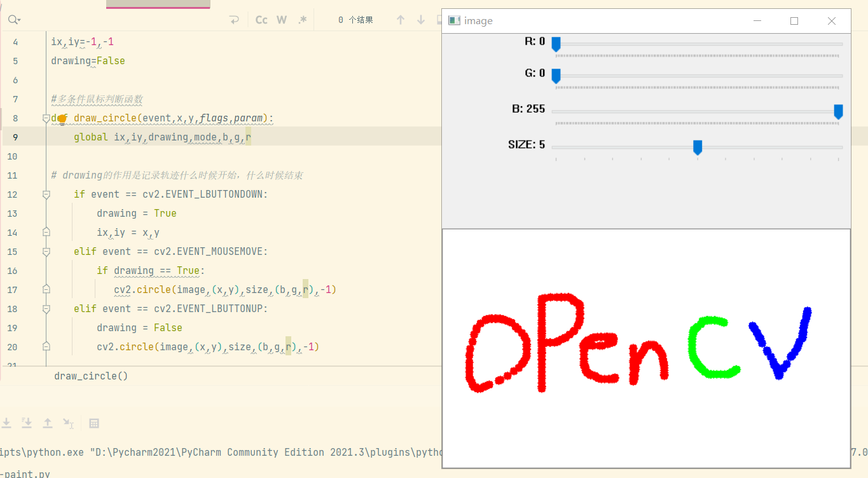Click the search results count text '0 个结果'
The image size is (868, 478).
click(x=356, y=20)
